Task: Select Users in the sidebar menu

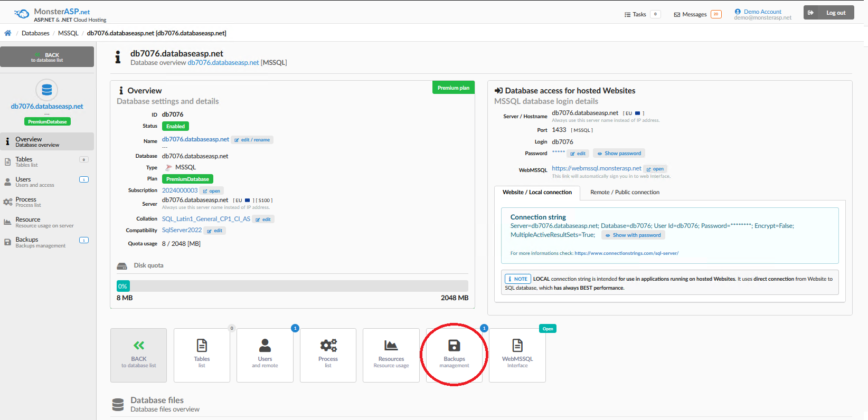Action: coord(47,182)
